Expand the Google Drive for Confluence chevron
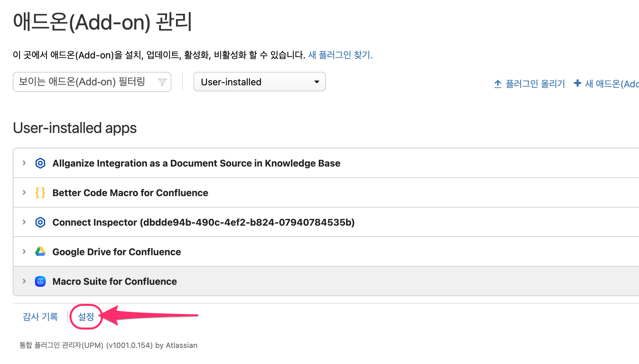The image size is (639, 364). [x=24, y=252]
